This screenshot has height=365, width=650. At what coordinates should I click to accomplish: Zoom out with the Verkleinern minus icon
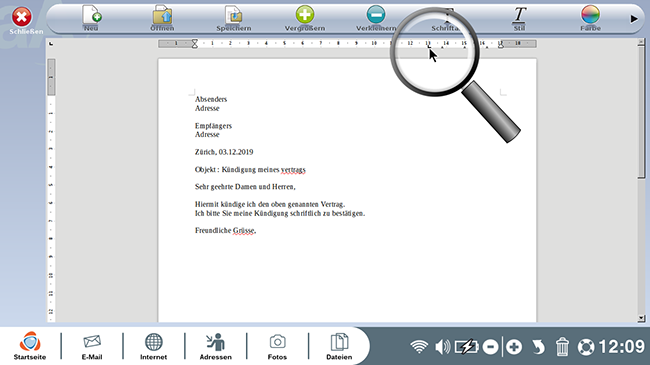(376, 18)
